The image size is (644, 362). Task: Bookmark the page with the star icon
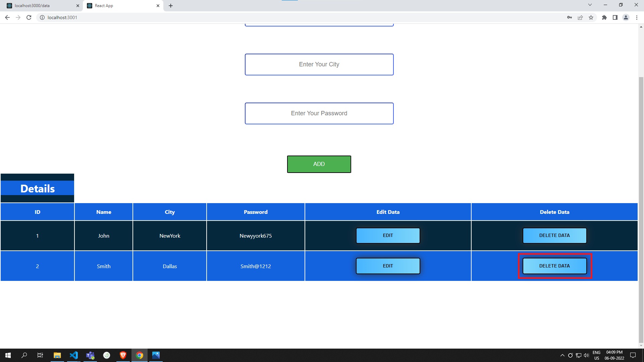(x=591, y=17)
